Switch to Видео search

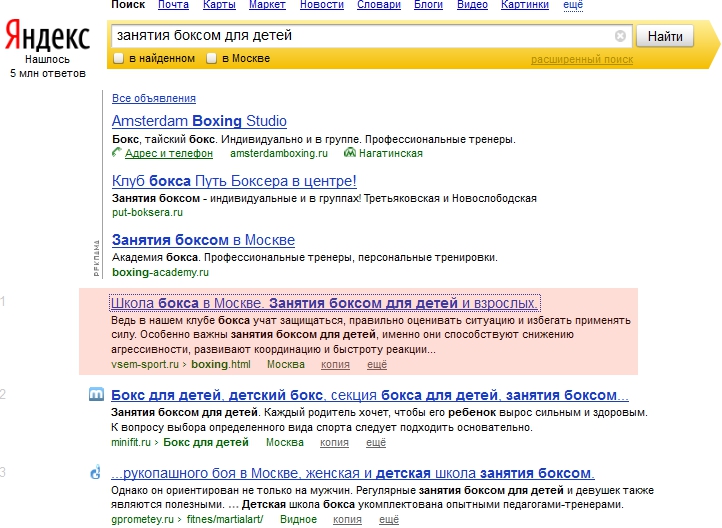point(472,5)
